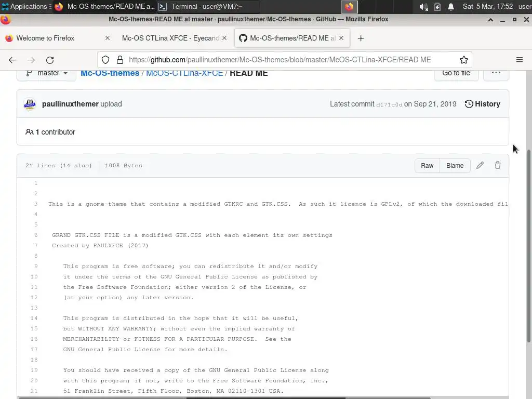Click the 'on Sep 21, 2019' commit date
This screenshot has height=399, width=532.
pyautogui.click(x=430, y=104)
